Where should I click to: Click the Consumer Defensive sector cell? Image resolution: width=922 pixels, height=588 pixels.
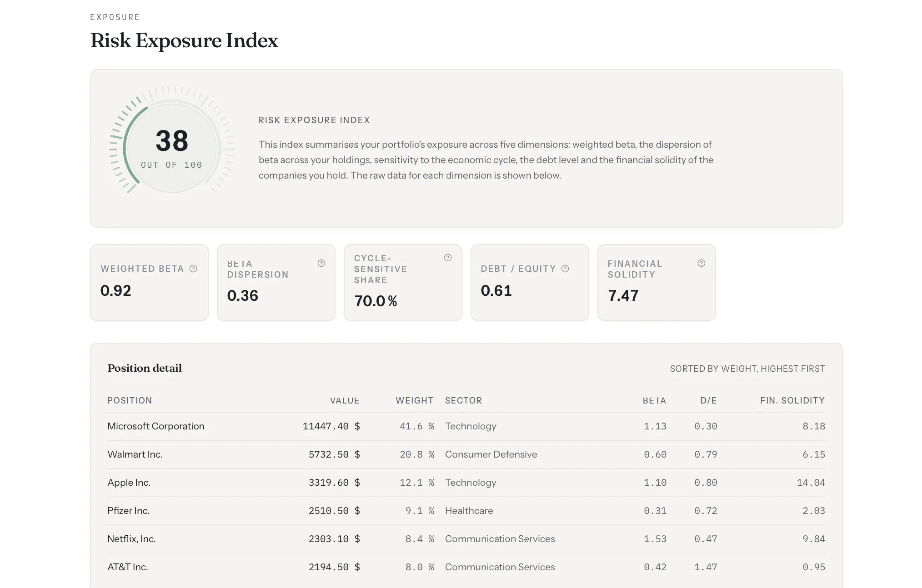coord(491,454)
